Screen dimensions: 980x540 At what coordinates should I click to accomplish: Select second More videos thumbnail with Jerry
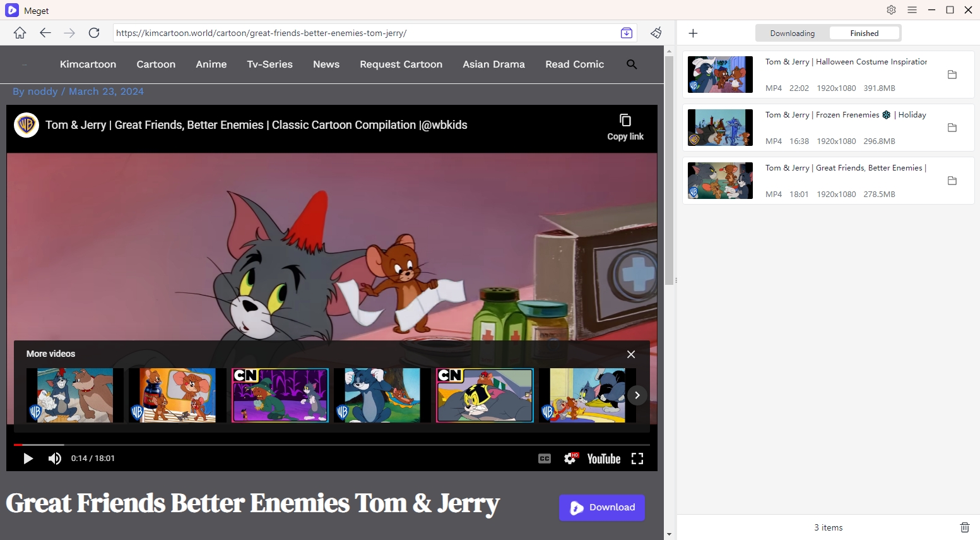point(177,395)
